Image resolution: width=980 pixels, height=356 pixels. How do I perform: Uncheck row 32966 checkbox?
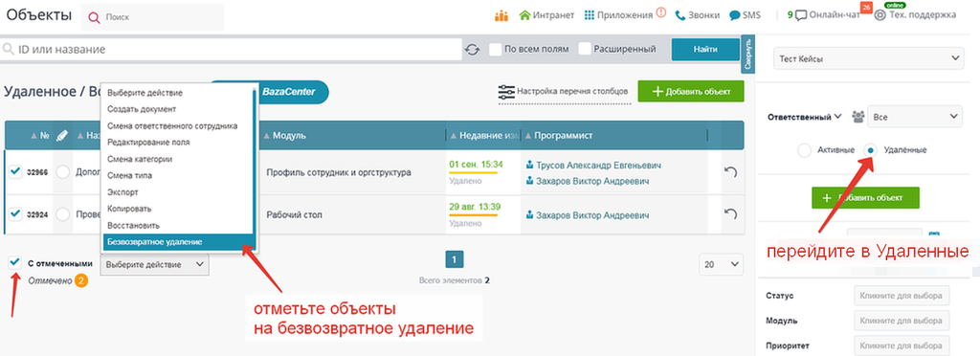click(x=15, y=171)
